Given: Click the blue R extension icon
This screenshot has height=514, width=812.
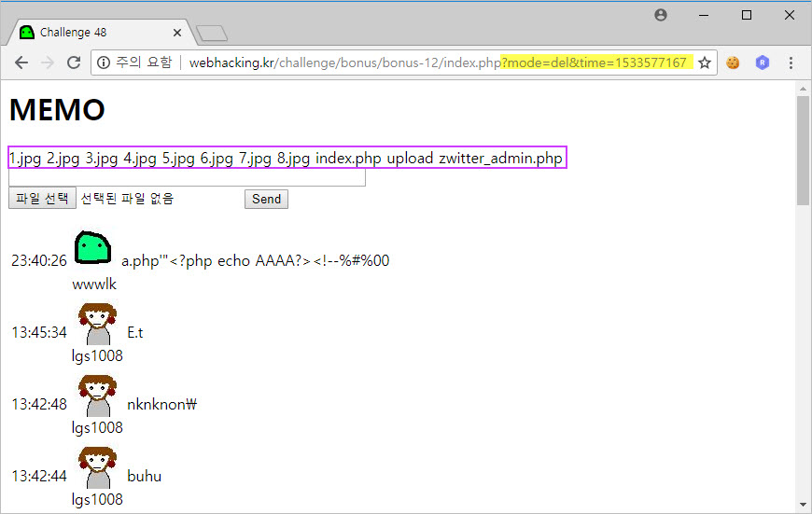Looking at the screenshot, I should (763, 63).
